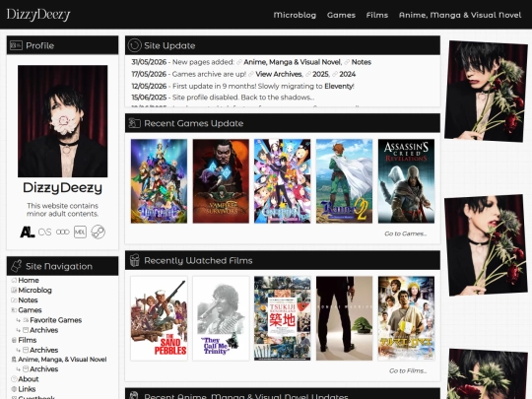Open Favorite Games in the sidebar
Image resolution: width=532 pixels, height=399 pixels.
pyautogui.click(x=55, y=320)
